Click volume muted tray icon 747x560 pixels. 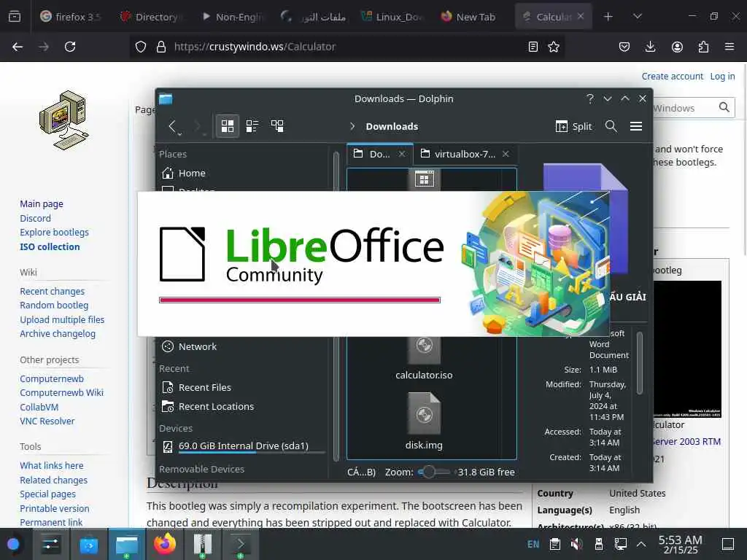pos(576,544)
